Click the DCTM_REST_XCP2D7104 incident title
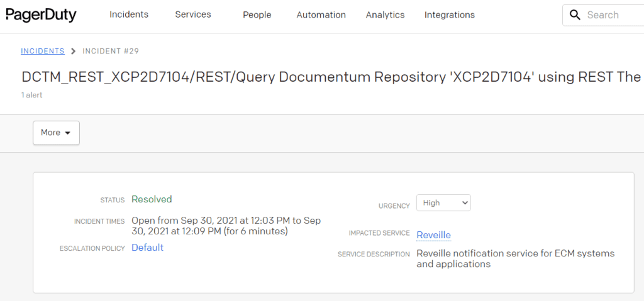The image size is (644, 301). [332, 77]
